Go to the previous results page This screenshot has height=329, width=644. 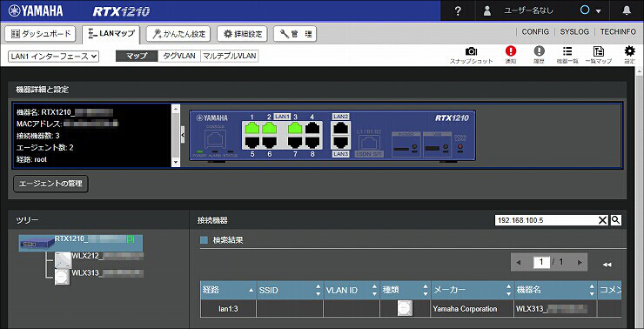click(x=519, y=262)
